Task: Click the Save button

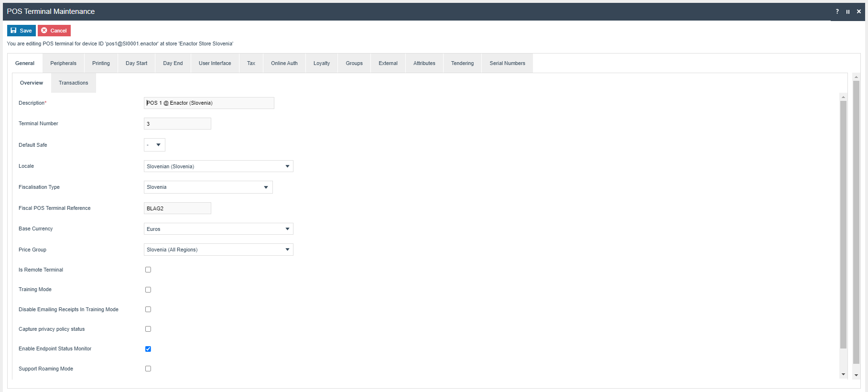Action: coord(22,31)
